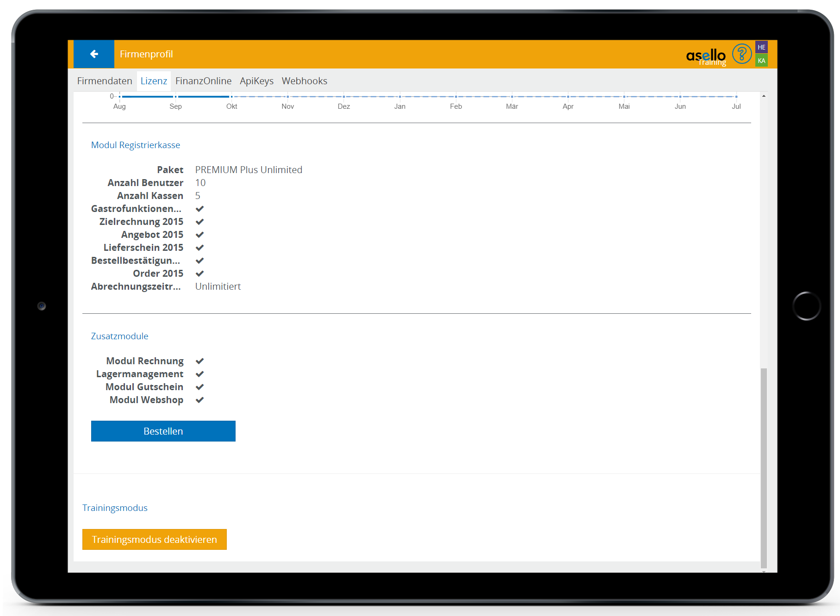Click the asello Training logo
The height and width of the screenshot is (616, 840).
coord(705,56)
